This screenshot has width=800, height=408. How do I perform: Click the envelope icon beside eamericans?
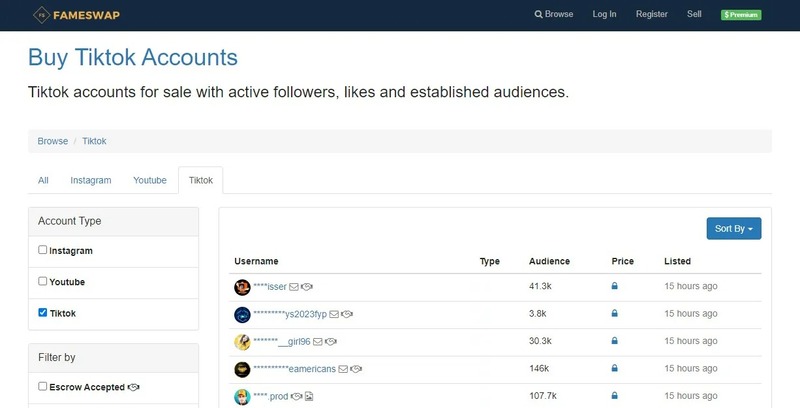[343, 369]
